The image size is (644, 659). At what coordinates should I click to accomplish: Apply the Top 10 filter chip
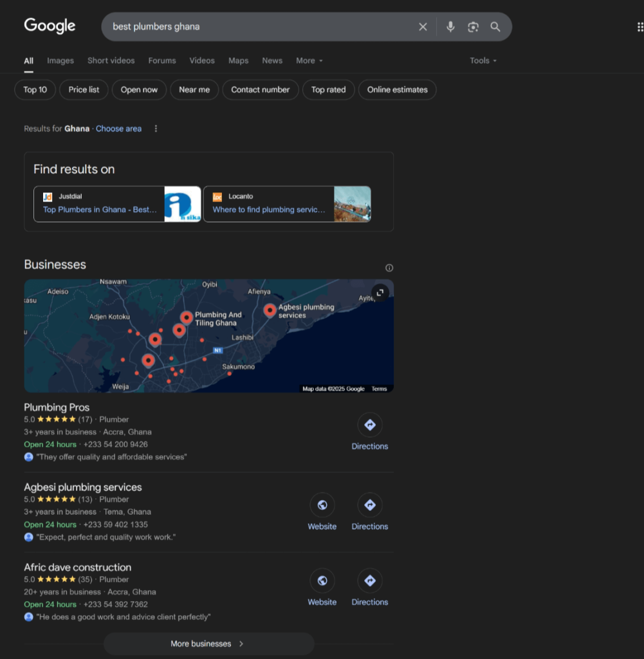click(x=35, y=89)
